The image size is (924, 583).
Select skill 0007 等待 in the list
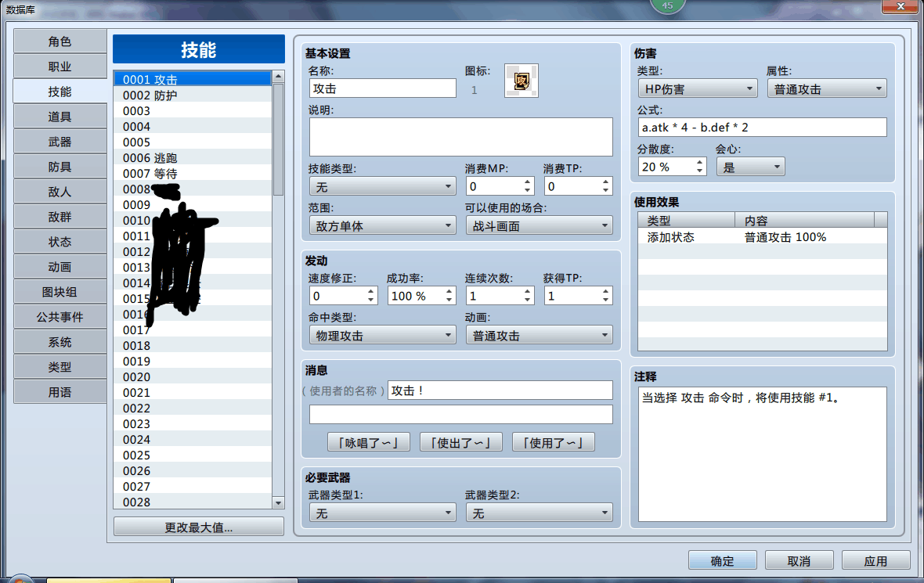(193, 174)
